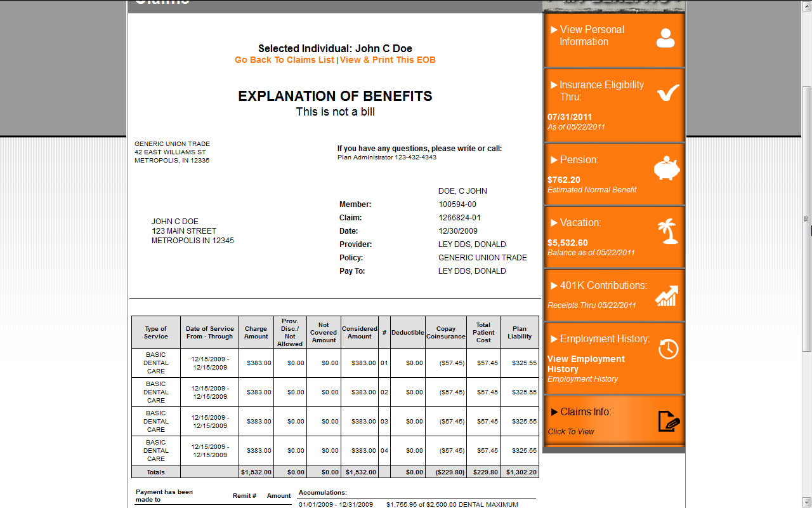The width and height of the screenshot is (812, 508).
Task: Click BASIC DENTAL CARE in line 01
Action: click(x=156, y=363)
